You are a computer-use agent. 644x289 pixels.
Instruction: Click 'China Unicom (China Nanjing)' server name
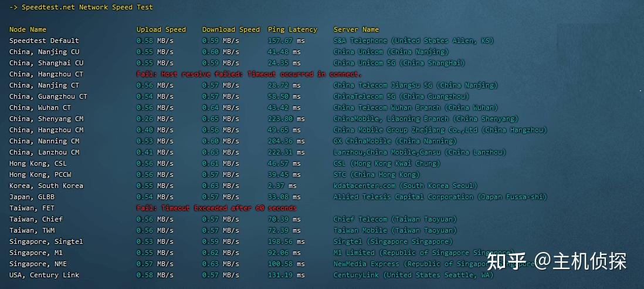click(391, 52)
